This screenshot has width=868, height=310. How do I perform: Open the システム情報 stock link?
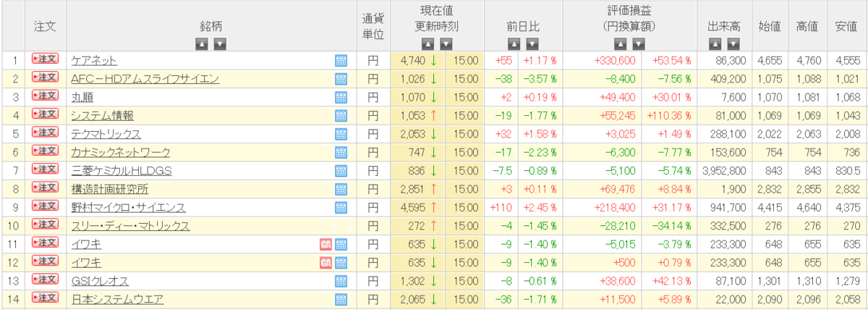coord(102,116)
